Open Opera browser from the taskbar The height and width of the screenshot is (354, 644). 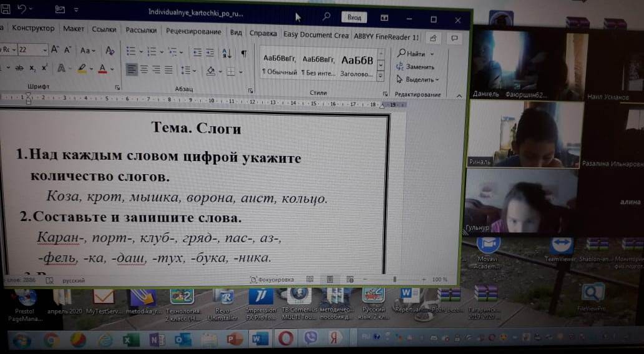coord(285,339)
